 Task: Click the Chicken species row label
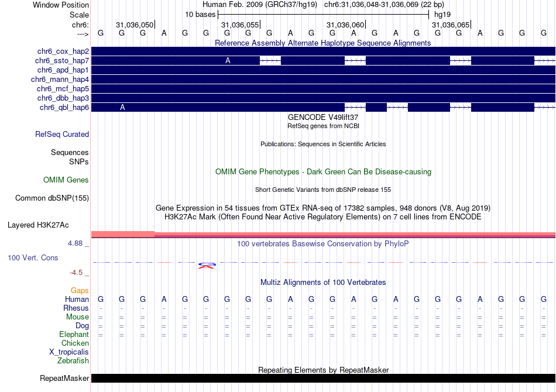[x=75, y=343]
